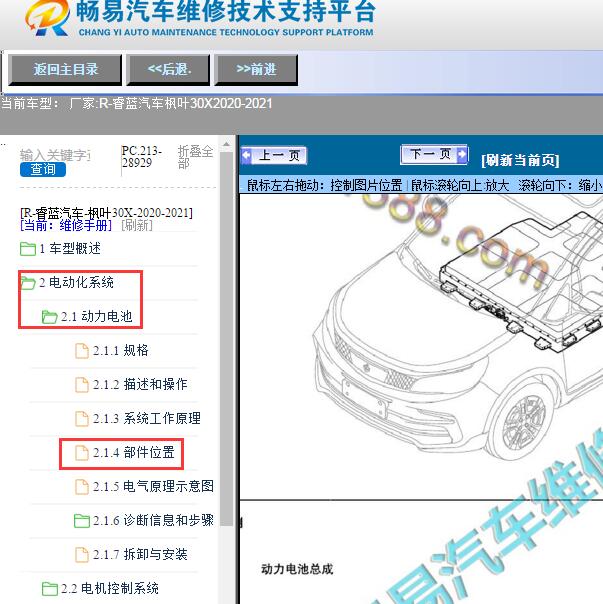Select the 2.1 动力电池 tree entry
The width and height of the screenshot is (603, 604).
coord(97,316)
